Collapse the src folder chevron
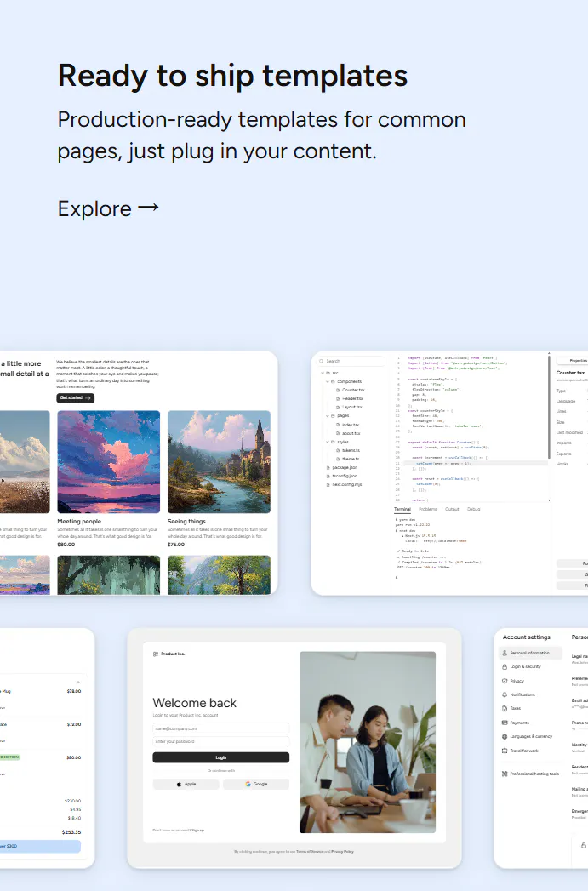This screenshot has height=891, width=588. coord(323,373)
